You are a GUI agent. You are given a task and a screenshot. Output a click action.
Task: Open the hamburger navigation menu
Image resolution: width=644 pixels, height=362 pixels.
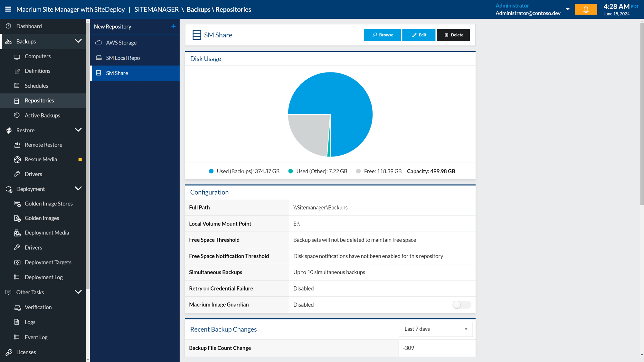pyautogui.click(x=8, y=9)
